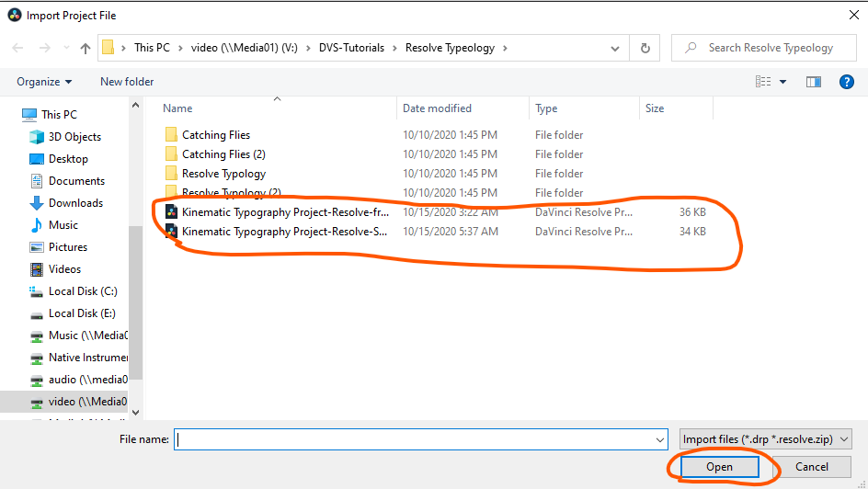Select the Catching Flies folder
The height and width of the screenshot is (489, 868).
pos(216,135)
